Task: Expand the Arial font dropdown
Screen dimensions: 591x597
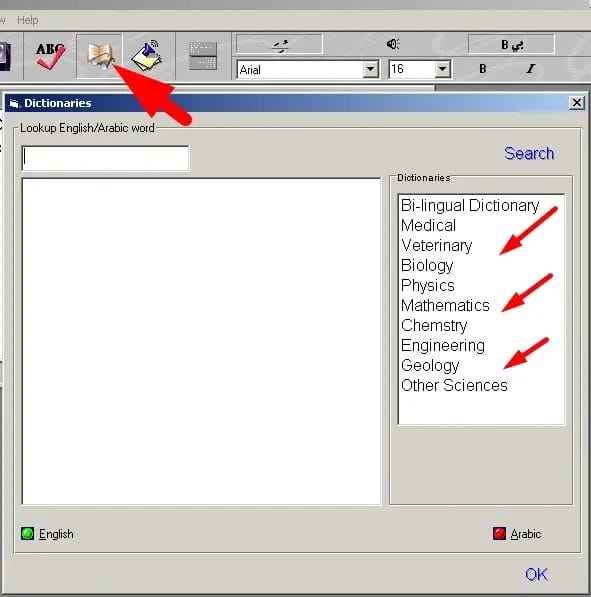Action: pyautogui.click(x=370, y=69)
